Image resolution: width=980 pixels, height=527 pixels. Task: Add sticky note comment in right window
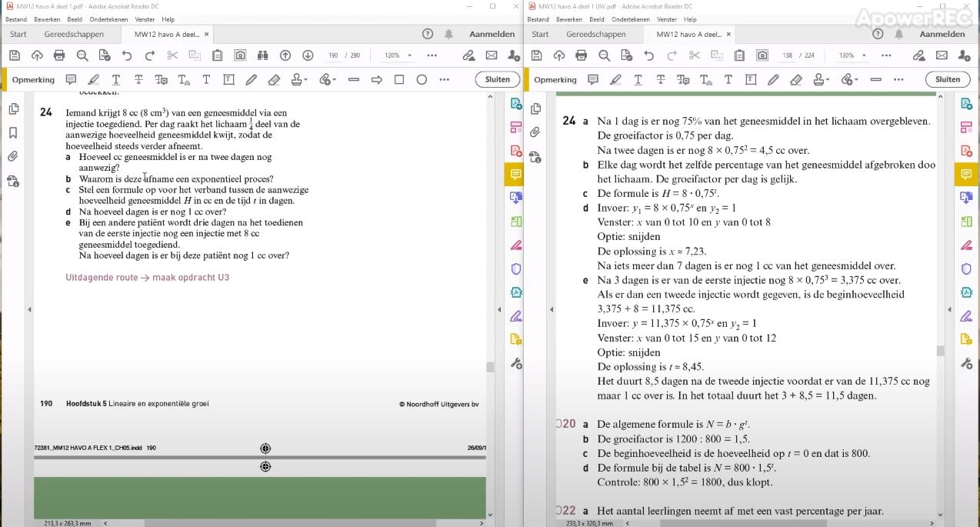click(x=593, y=79)
